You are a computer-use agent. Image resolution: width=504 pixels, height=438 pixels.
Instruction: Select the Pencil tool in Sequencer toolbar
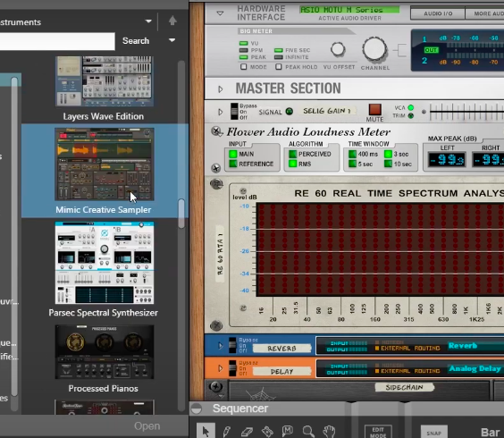[x=227, y=431]
